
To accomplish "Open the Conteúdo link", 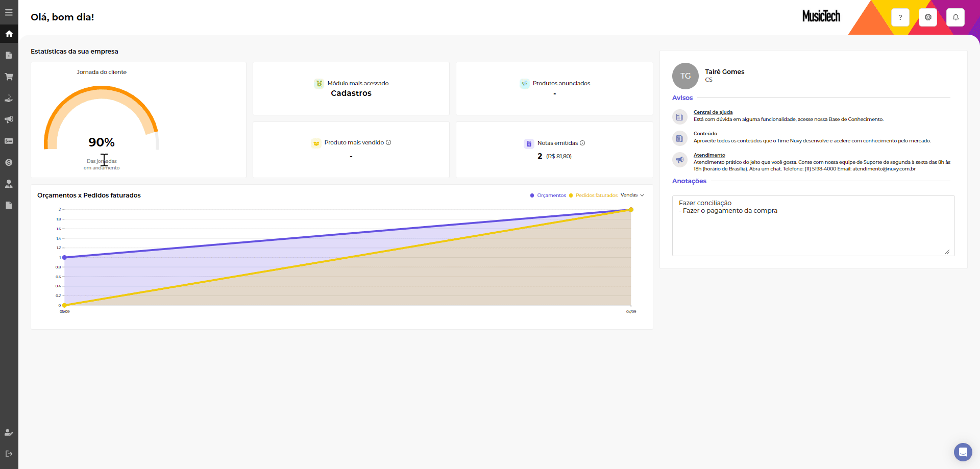I will [x=705, y=134].
